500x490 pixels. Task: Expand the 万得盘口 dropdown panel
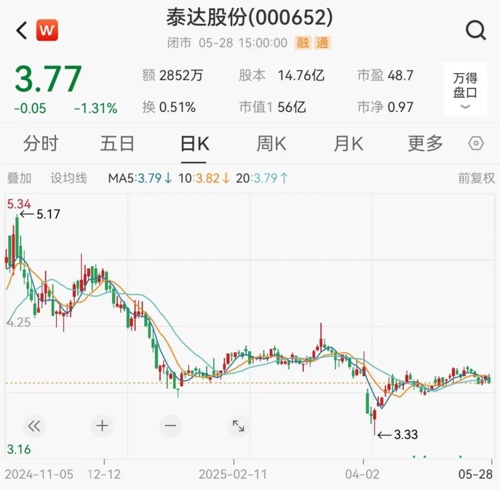pyautogui.click(x=465, y=89)
